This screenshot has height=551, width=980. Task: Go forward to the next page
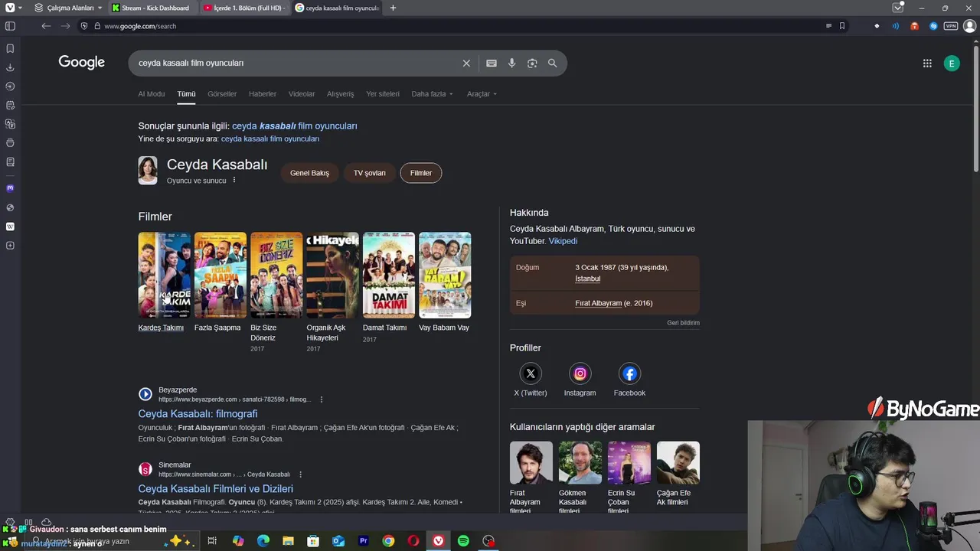coord(66,26)
